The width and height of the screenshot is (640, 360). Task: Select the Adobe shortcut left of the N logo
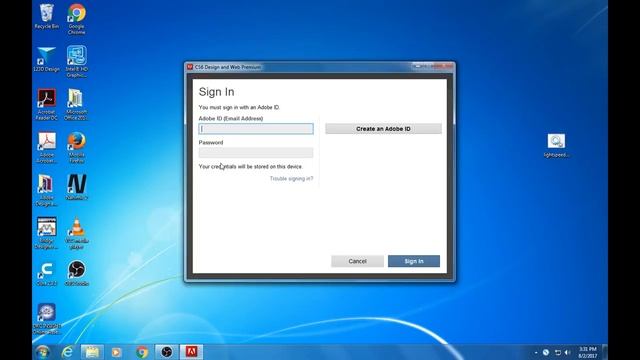[47, 190]
